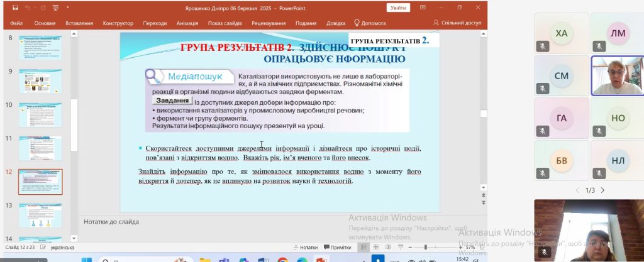Go to previous participants page arrow
Viewport: 644px width, 262px height.
click(579, 190)
